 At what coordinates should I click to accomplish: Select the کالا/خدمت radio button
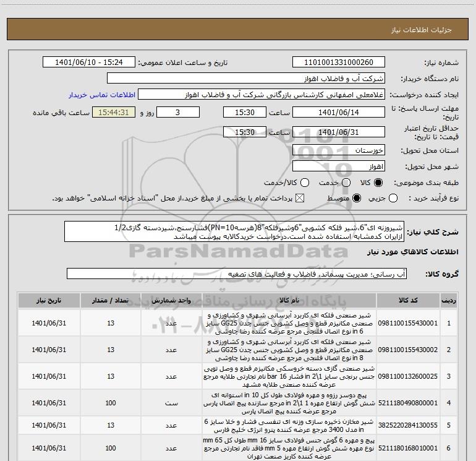(305, 183)
